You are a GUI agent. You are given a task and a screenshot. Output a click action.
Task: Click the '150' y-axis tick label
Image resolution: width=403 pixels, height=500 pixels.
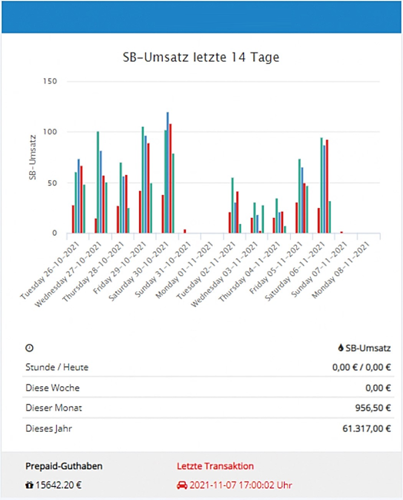click(x=50, y=81)
